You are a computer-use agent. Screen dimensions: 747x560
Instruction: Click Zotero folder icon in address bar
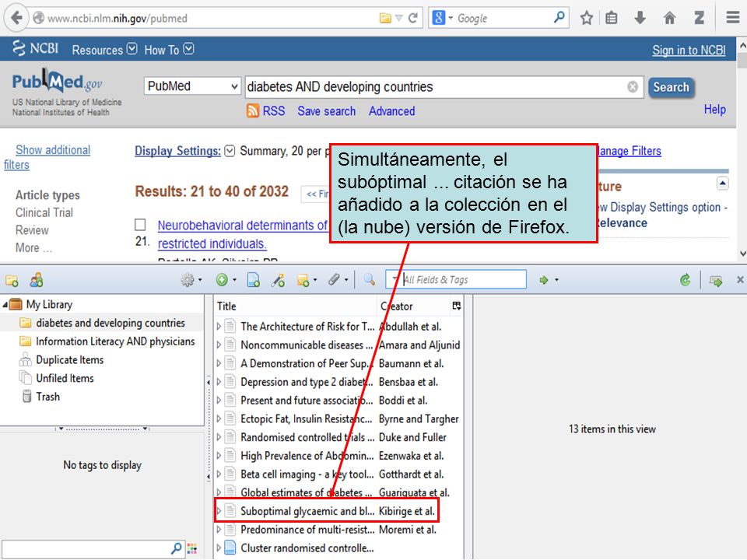tap(385, 18)
